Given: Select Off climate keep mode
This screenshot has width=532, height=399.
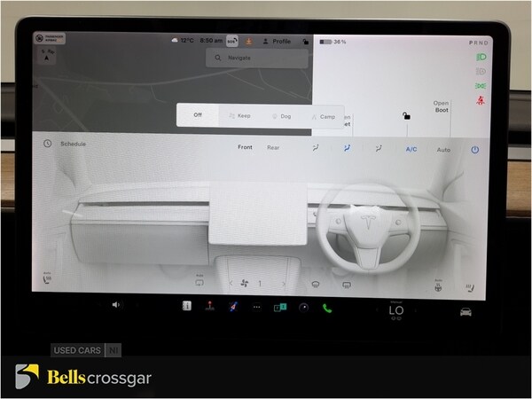Looking at the screenshot, I should [198, 115].
